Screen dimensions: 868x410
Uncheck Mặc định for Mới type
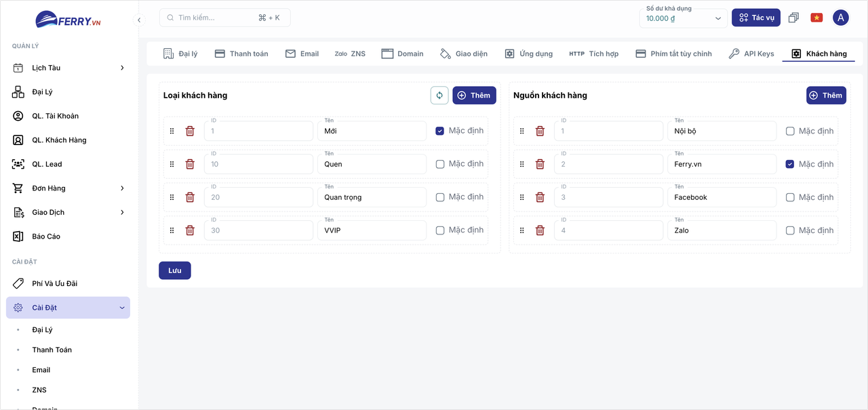[x=440, y=131]
